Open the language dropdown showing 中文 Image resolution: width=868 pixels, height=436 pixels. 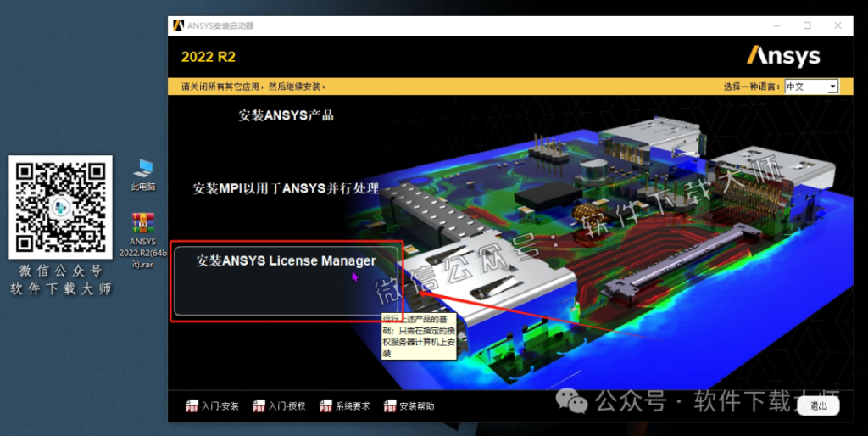click(x=811, y=87)
